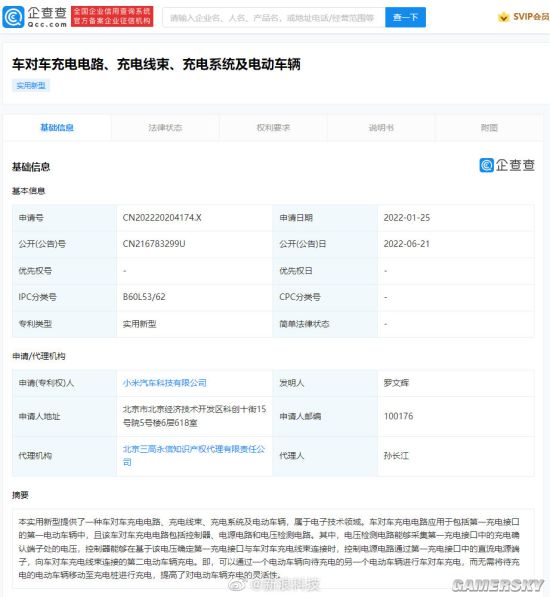Screen dimensions: 550x597
Task: Click the Qcc.com logo icon
Action: pos(13,17)
